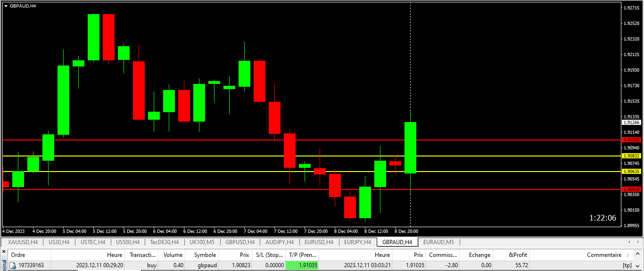
Task: Click the 4 Dec 2023 time axis label
Action: pos(14,231)
